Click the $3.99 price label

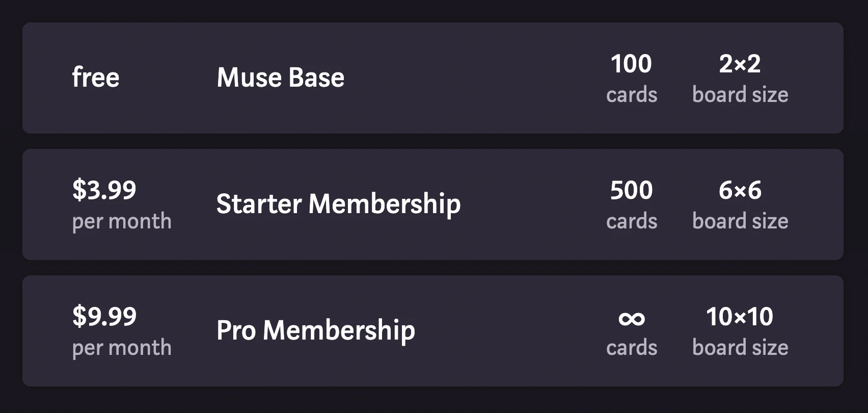pos(104,190)
